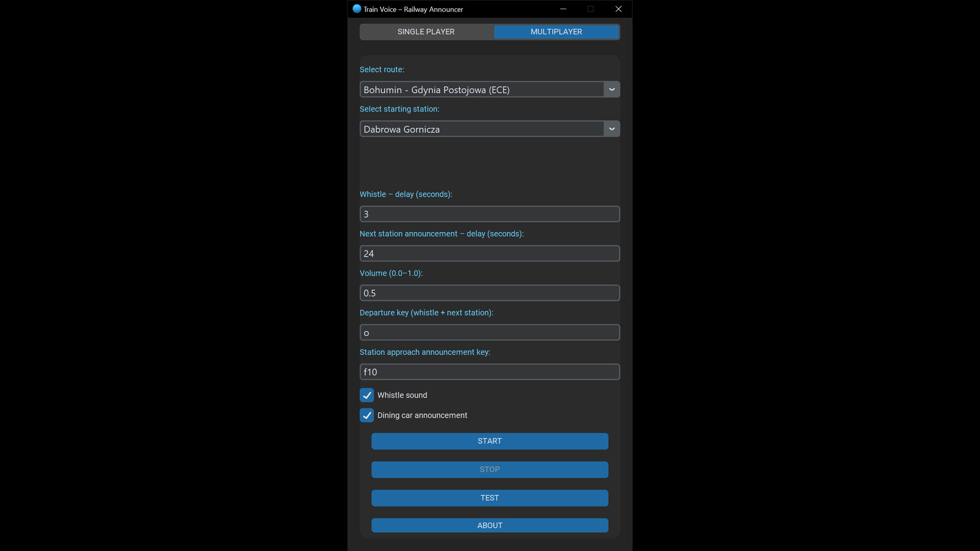Click the START button
980x551 pixels.
tap(489, 441)
